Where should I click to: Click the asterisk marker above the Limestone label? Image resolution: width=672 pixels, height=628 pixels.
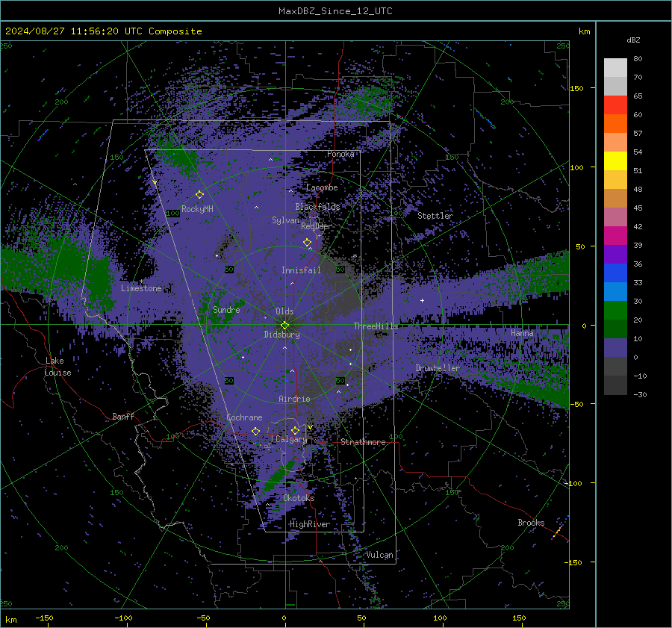pyautogui.click(x=141, y=282)
